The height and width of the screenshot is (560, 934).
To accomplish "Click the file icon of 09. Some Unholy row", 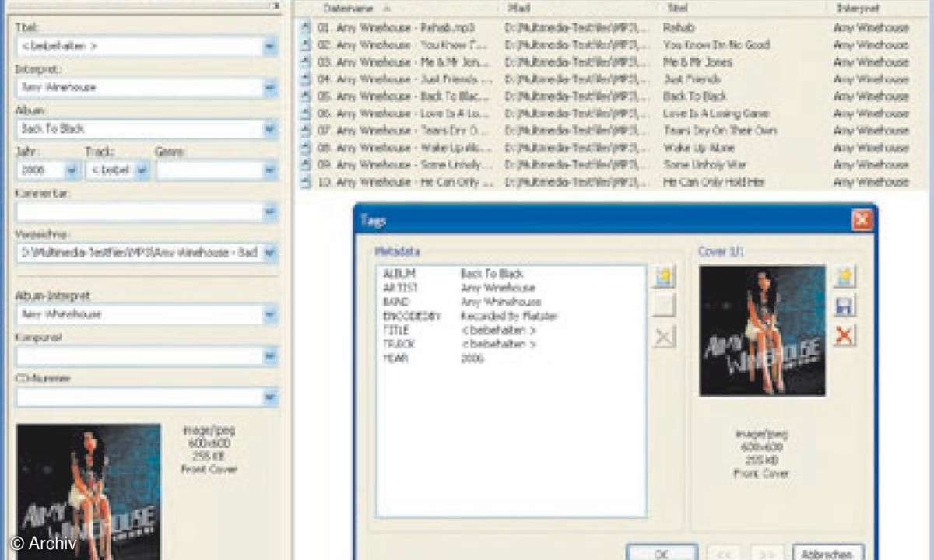I will point(305,165).
